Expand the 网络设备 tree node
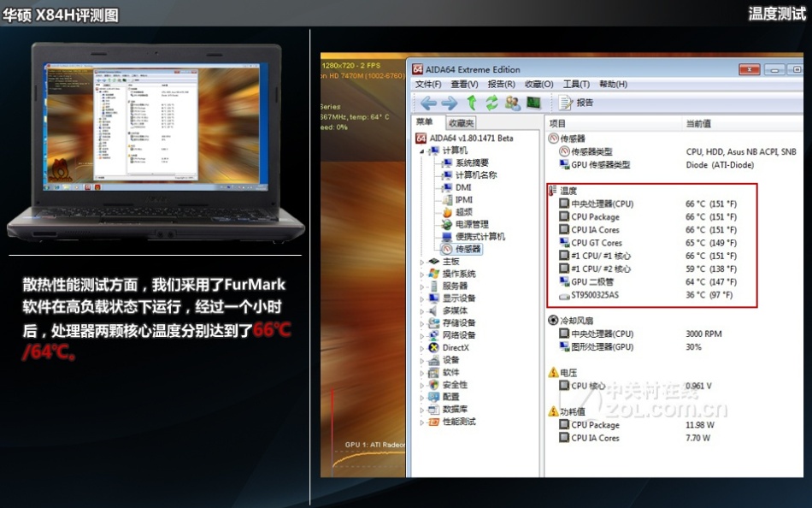This screenshot has height=508, width=812. 422,336
